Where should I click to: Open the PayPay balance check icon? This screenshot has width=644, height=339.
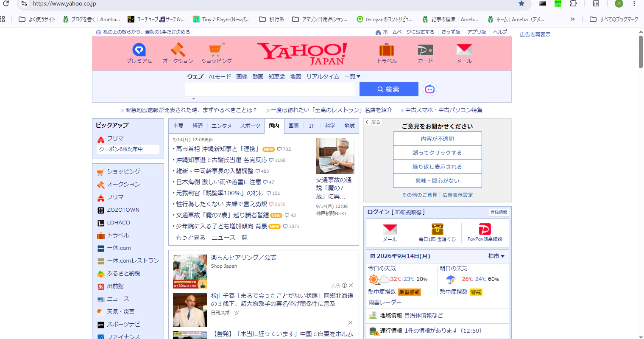pos(485,233)
